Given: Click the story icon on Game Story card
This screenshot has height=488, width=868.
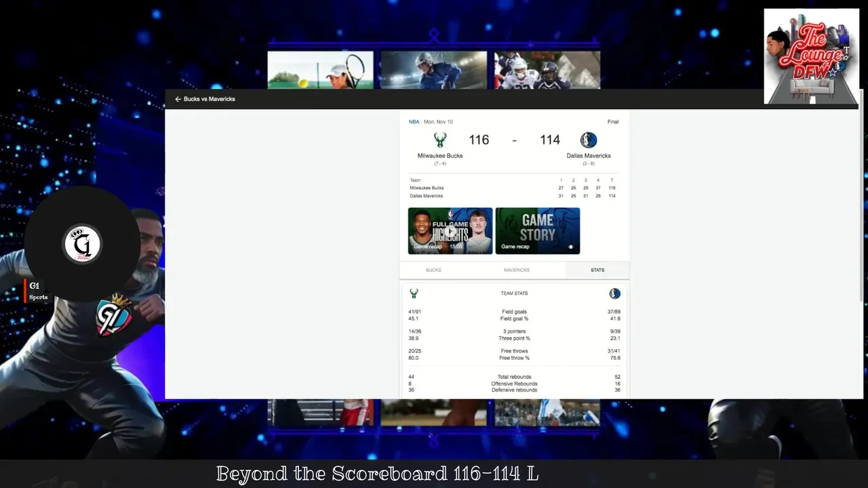Looking at the screenshot, I should pyautogui.click(x=570, y=247).
